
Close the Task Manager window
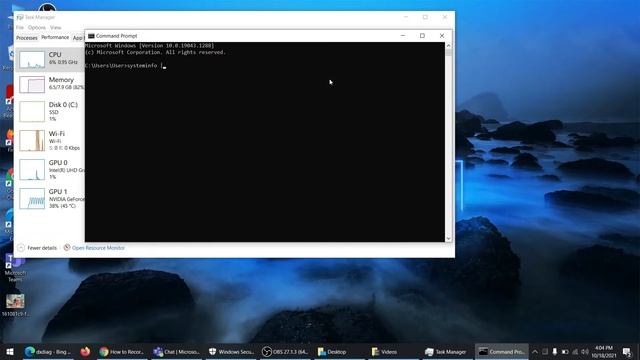(x=445, y=17)
